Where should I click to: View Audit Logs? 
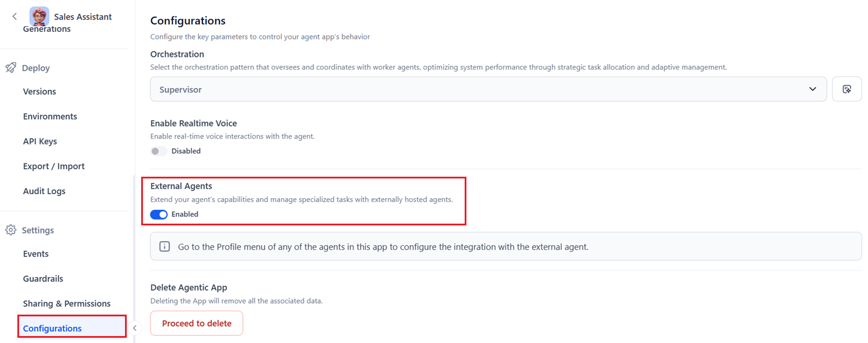pos(44,191)
